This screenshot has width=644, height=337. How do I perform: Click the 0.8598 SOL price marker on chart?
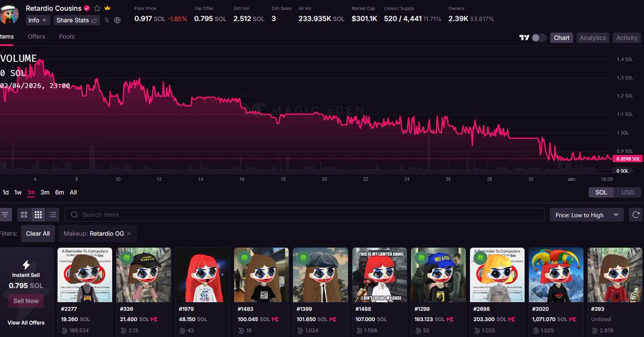(628, 159)
